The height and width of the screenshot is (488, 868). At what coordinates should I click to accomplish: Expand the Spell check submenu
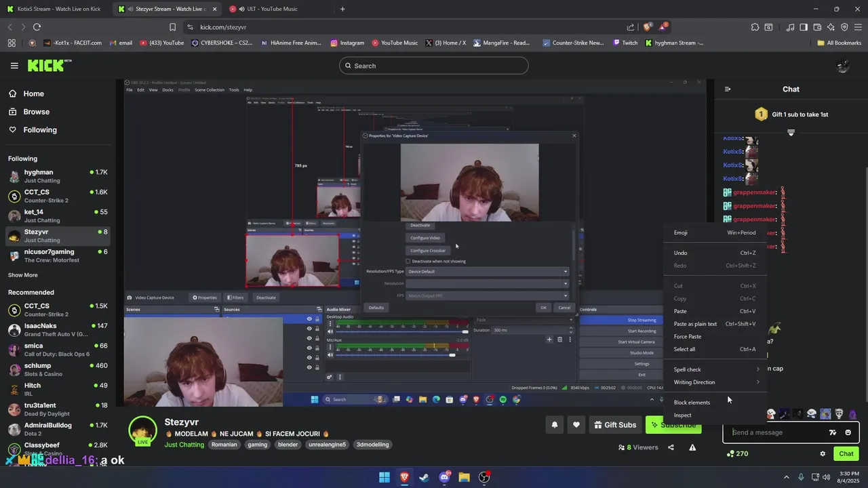715,369
